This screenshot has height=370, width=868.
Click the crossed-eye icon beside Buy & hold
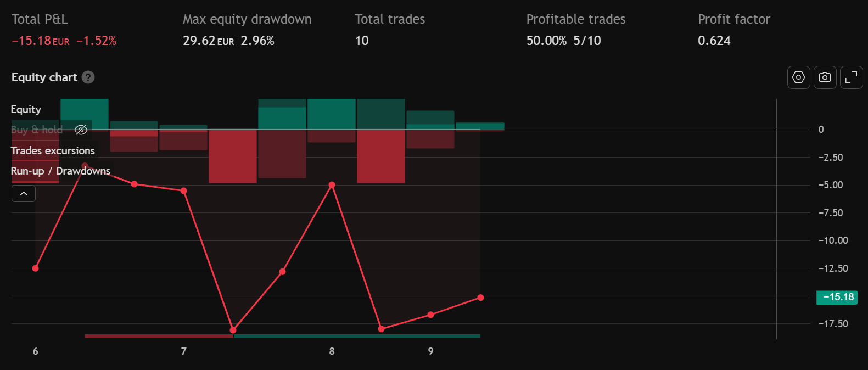[x=81, y=130]
